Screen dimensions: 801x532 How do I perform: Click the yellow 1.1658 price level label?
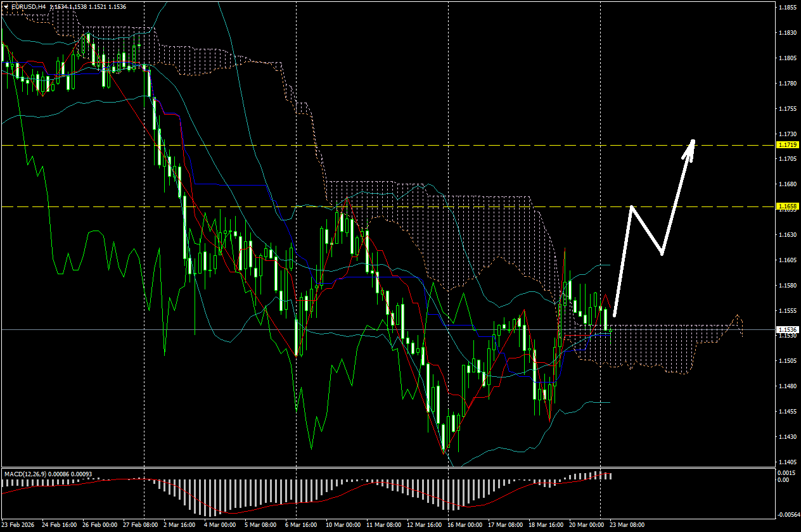pyautogui.click(x=788, y=206)
